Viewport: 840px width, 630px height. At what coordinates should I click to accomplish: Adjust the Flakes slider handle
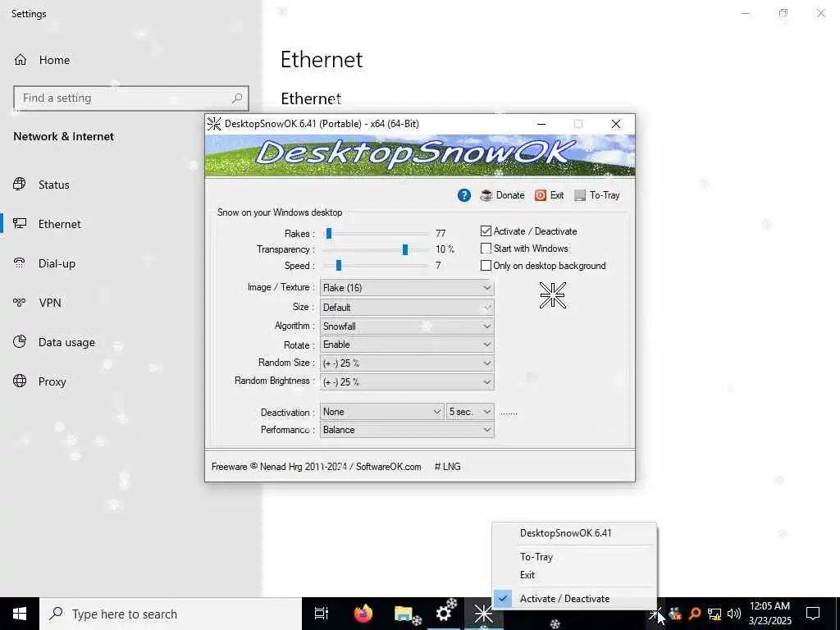pyautogui.click(x=329, y=233)
